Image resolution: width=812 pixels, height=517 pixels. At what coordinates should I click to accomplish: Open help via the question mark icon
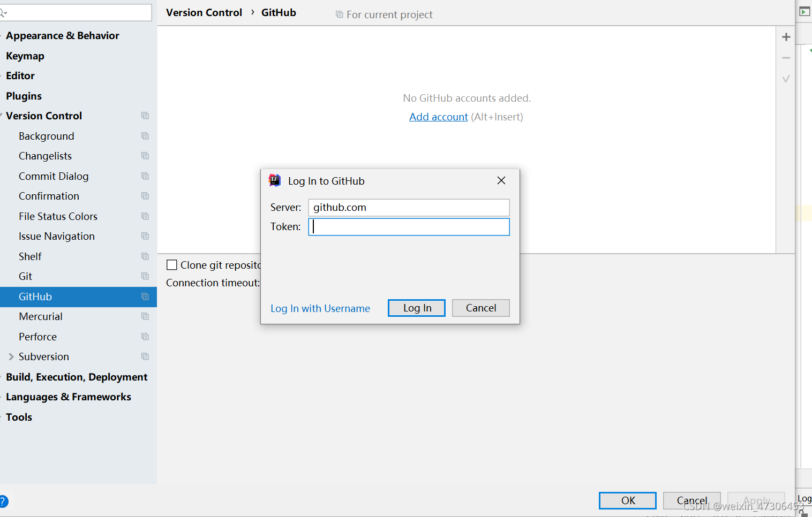click(3, 501)
